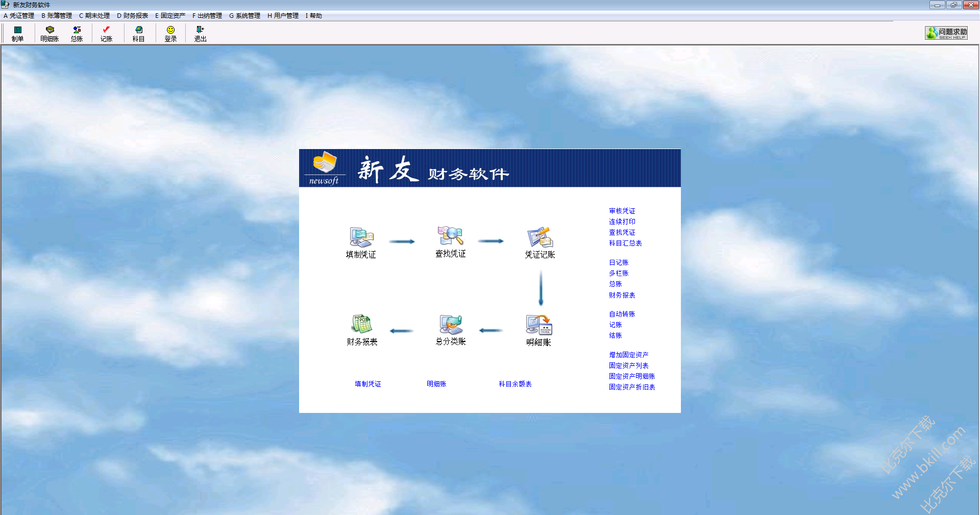Click the 登录 smiley icon

click(x=170, y=33)
